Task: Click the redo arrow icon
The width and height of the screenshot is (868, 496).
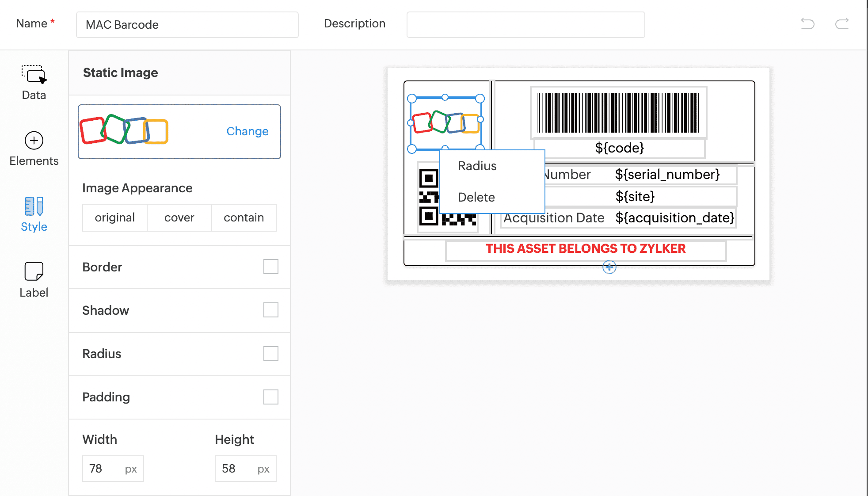Action: (x=842, y=23)
